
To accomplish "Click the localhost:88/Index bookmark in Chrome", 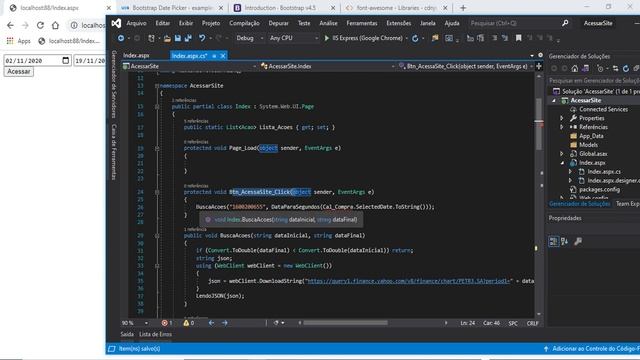I will coord(69,41).
